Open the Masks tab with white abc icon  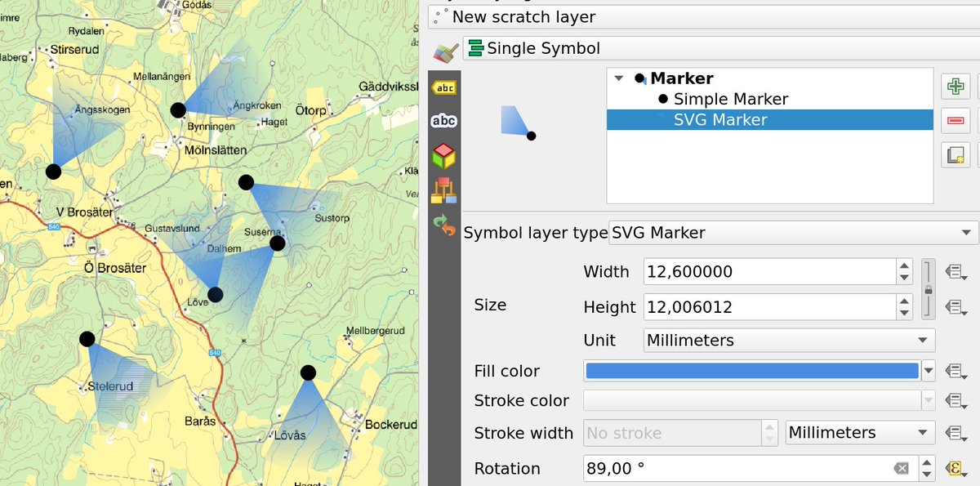click(x=444, y=121)
